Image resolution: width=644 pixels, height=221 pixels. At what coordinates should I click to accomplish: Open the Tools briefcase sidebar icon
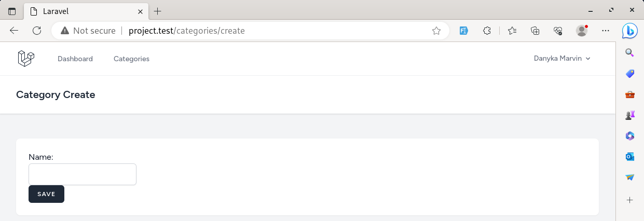pos(629,94)
